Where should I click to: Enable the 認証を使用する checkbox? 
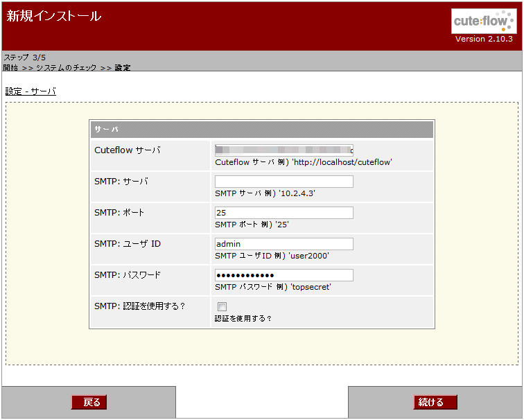tap(222, 306)
